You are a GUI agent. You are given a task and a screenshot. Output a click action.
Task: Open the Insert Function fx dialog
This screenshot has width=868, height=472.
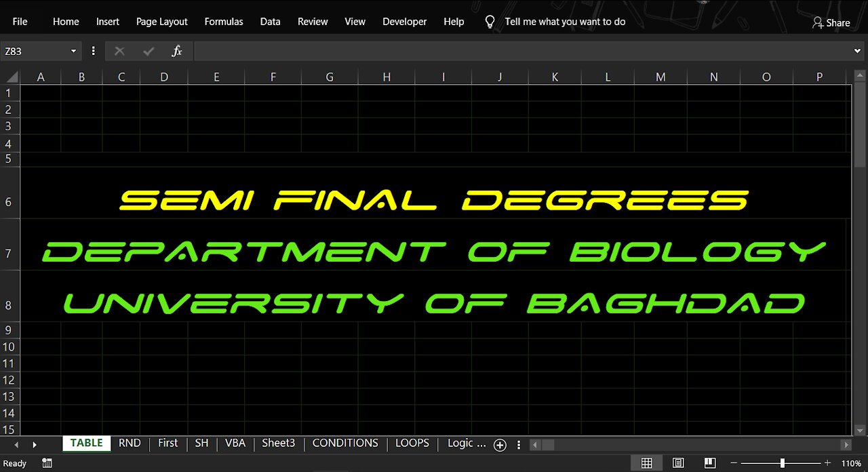click(x=177, y=51)
